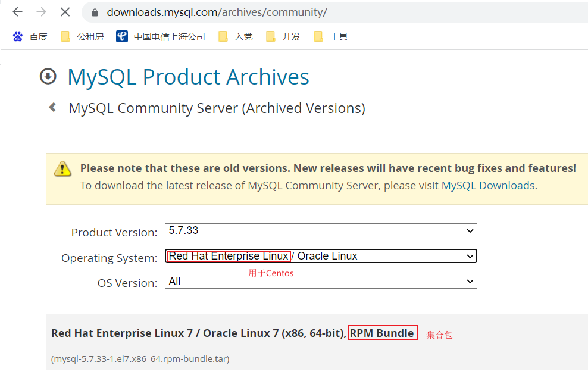588x375 pixels.
Task: Click the MySQL Product Archives heading
Action: click(x=188, y=77)
